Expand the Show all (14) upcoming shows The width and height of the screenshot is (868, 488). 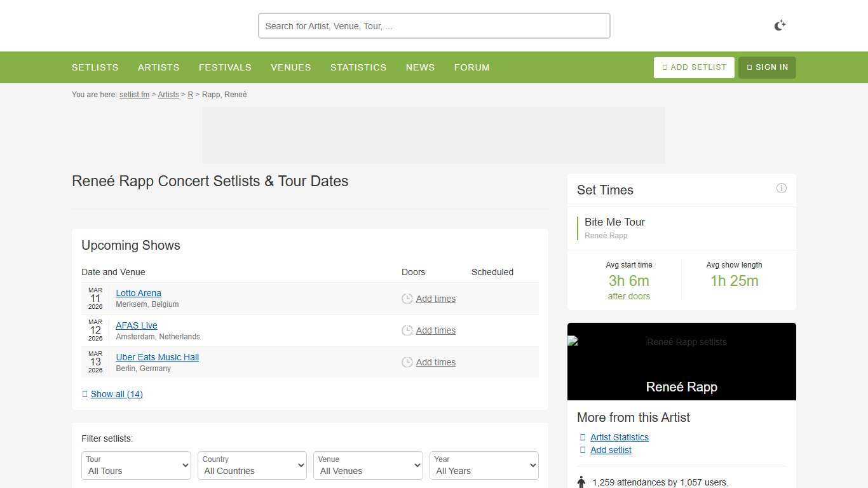coord(116,394)
